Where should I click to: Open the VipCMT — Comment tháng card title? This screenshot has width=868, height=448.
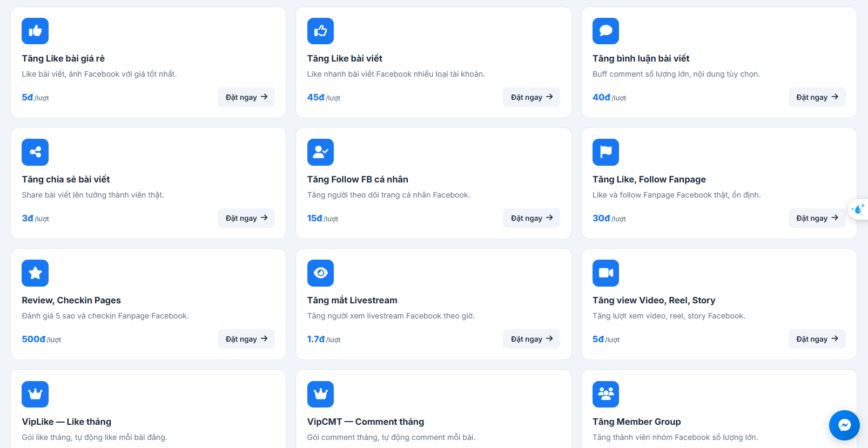click(366, 422)
